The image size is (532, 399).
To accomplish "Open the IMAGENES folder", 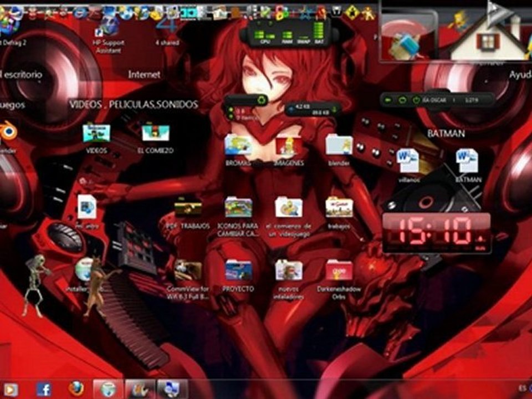I will click(x=288, y=150).
